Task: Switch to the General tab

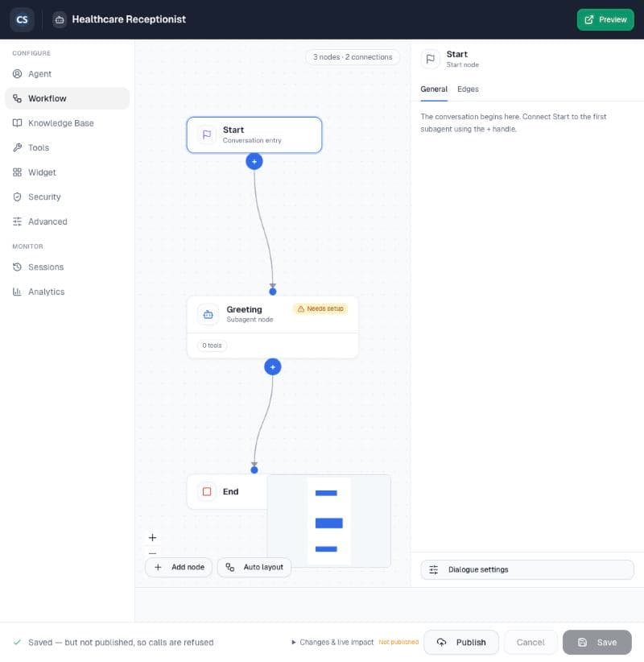Action: click(x=434, y=89)
